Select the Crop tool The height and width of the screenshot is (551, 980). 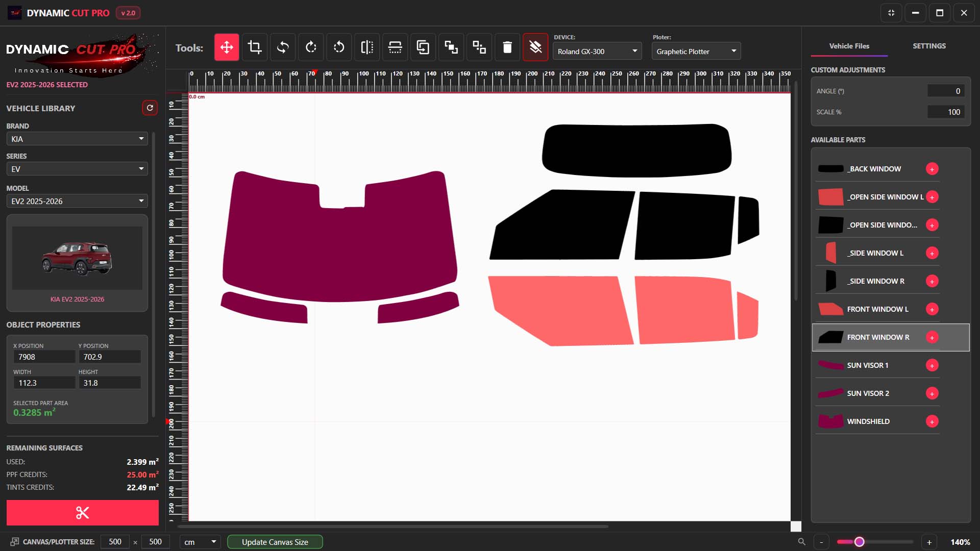(x=255, y=47)
